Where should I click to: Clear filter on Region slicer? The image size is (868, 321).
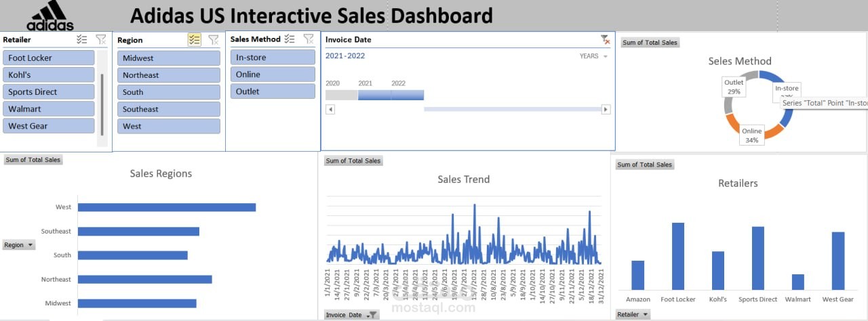(214, 40)
